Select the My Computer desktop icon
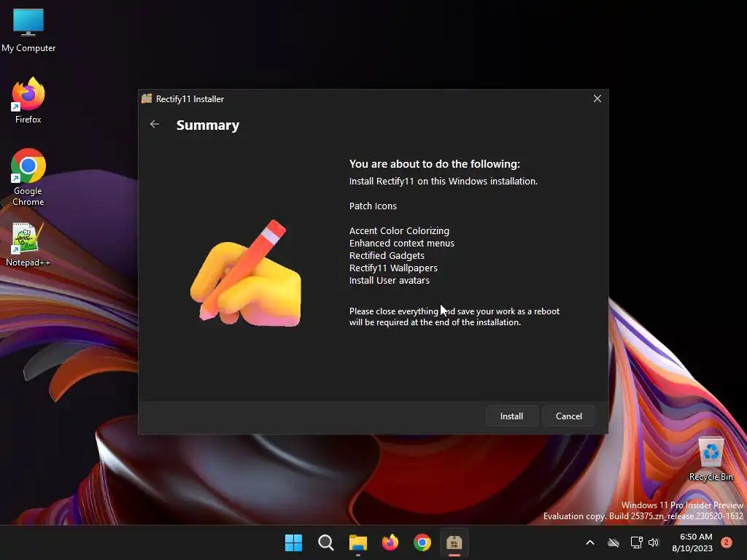 [x=28, y=31]
